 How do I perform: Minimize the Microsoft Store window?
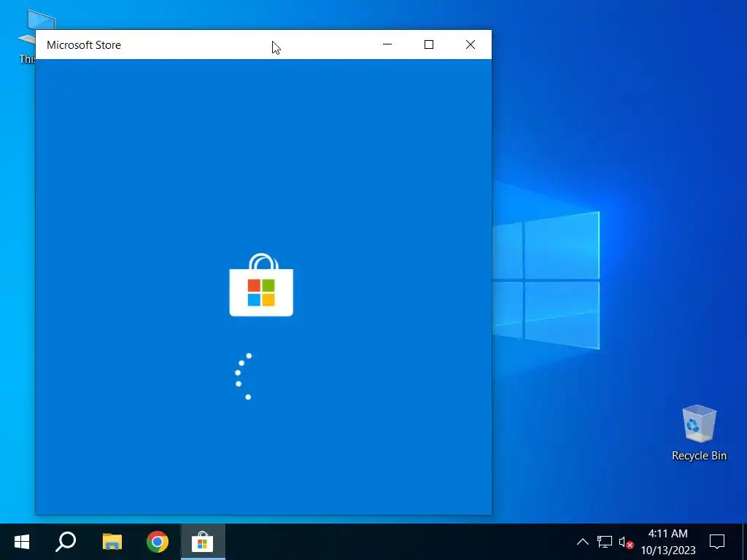point(387,44)
